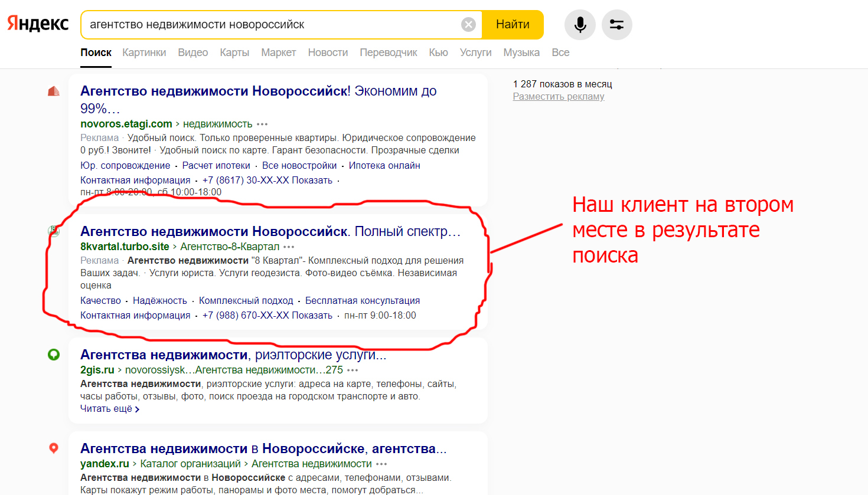Open the Комплексный подход sitelink
Viewport: 868px width, 495px height.
coord(246,301)
